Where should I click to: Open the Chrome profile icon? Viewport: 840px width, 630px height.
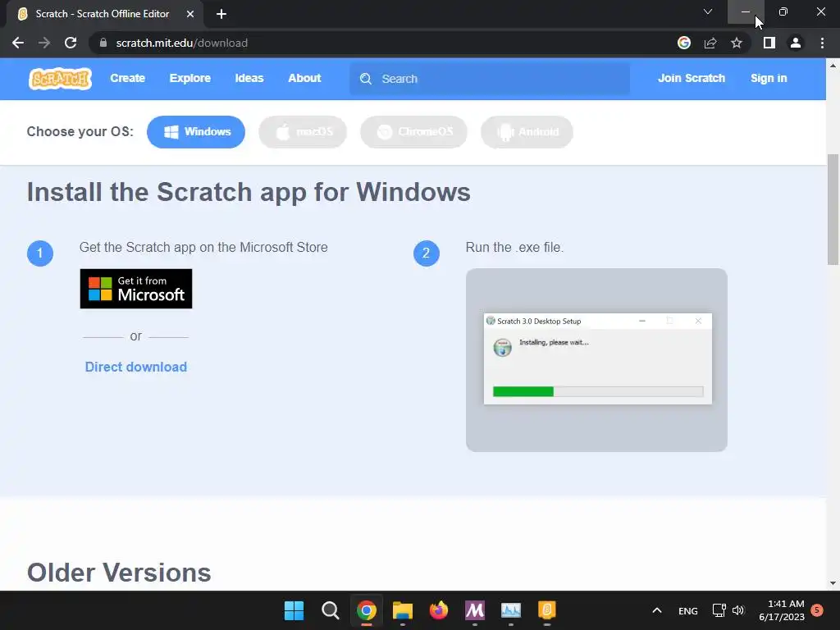tap(796, 43)
